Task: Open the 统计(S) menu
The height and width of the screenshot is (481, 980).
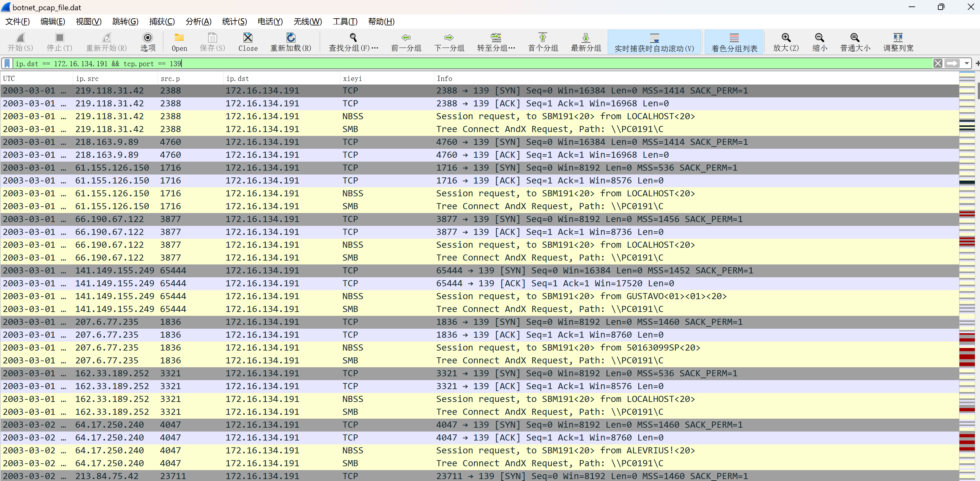Action: 234,21
